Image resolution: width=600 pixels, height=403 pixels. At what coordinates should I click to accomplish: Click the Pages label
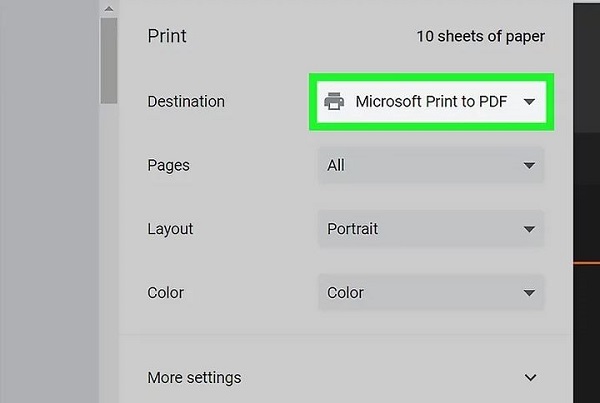tap(169, 166)
